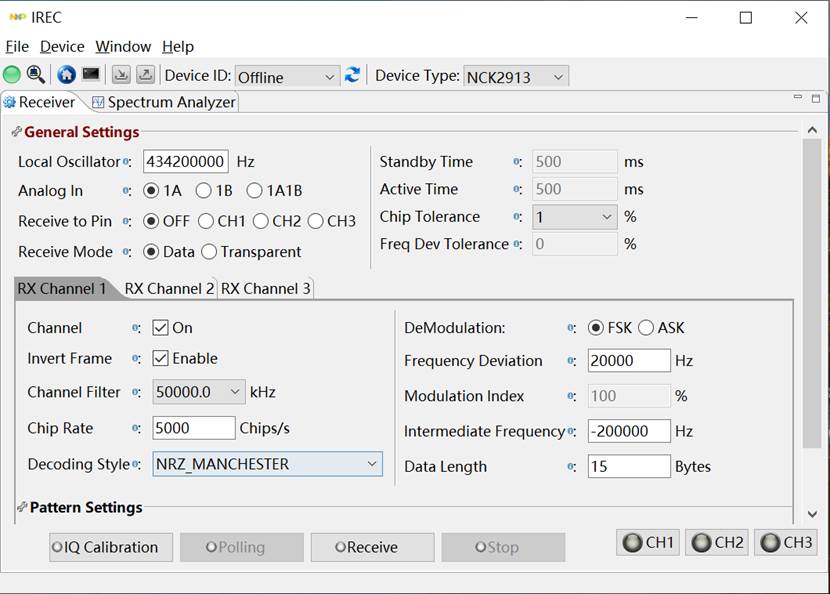Refresh the Device ID list

pyautogui.click(x=352, y=76)
